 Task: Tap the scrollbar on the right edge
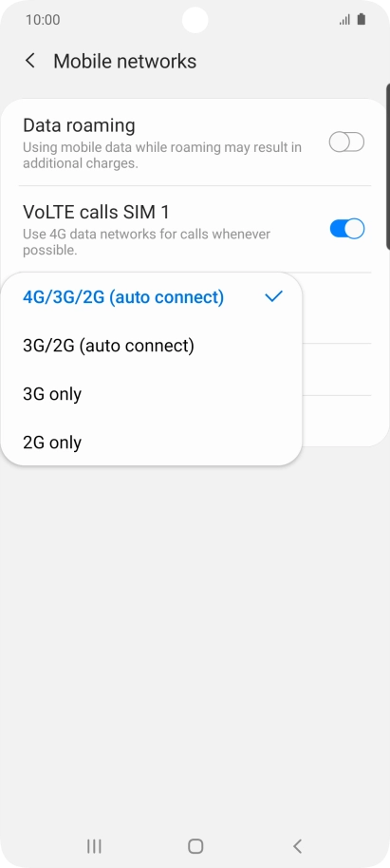pos(388,166)
